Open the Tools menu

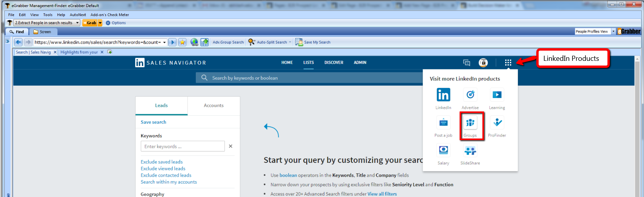(x=48, y=15)
